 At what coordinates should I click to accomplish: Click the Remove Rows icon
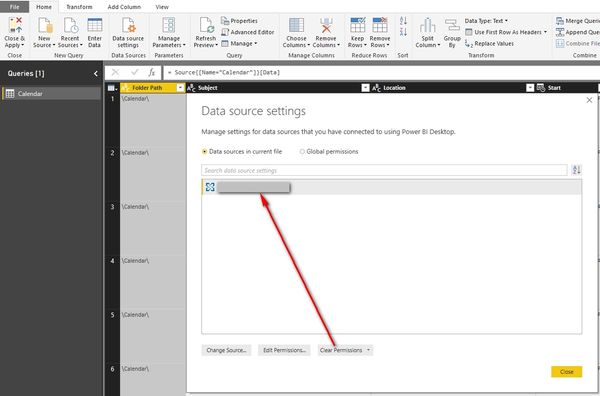coord(380,25)
